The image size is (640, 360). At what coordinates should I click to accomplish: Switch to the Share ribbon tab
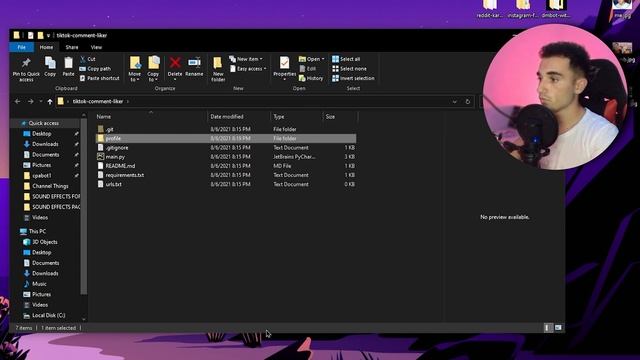point(72,47)
